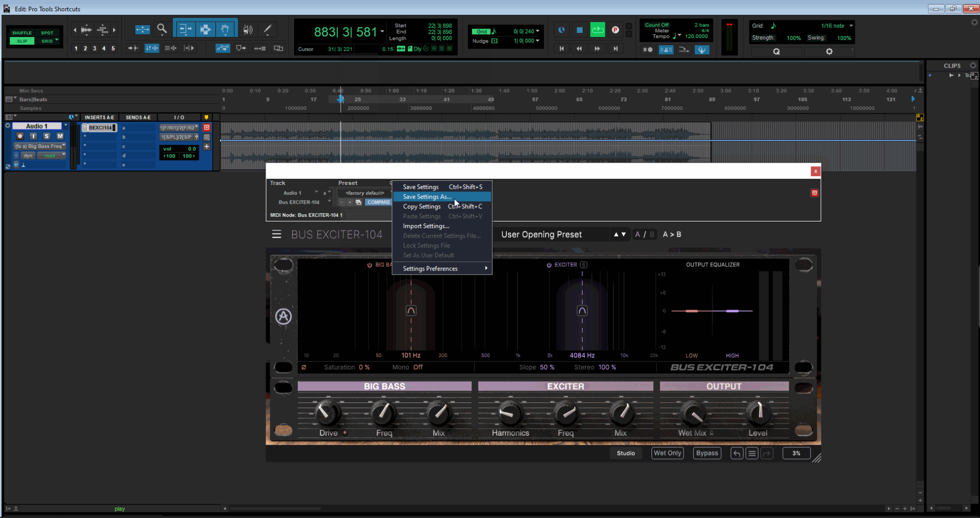
Task: Open automation mode read dropdown
Action: point(51,155)
